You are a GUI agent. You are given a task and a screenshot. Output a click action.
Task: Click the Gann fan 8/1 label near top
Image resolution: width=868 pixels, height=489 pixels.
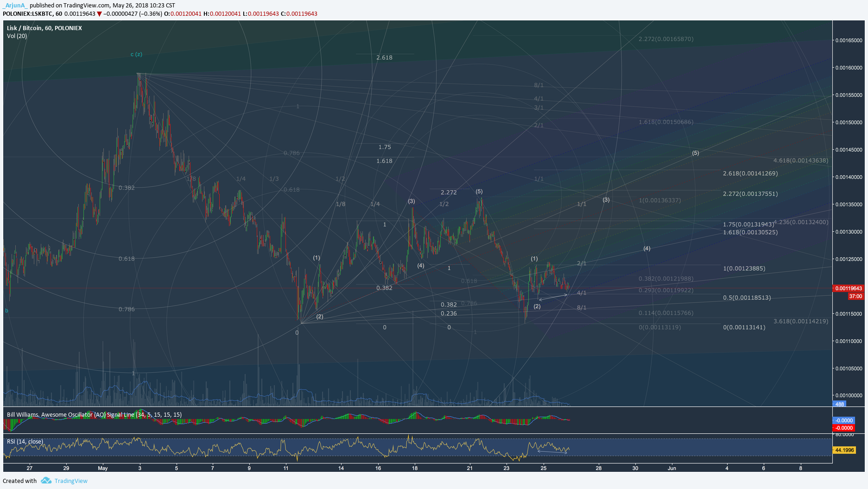click(539, 85)
